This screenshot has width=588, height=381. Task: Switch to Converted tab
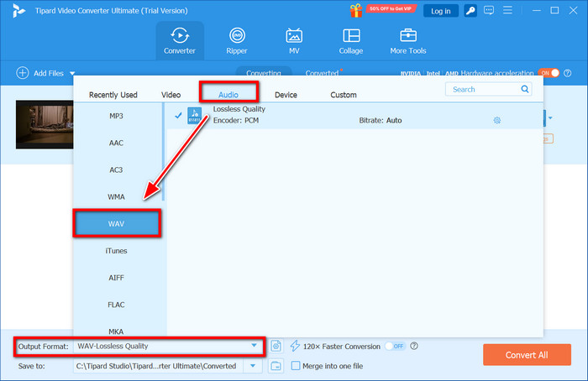tap(322, 73)
